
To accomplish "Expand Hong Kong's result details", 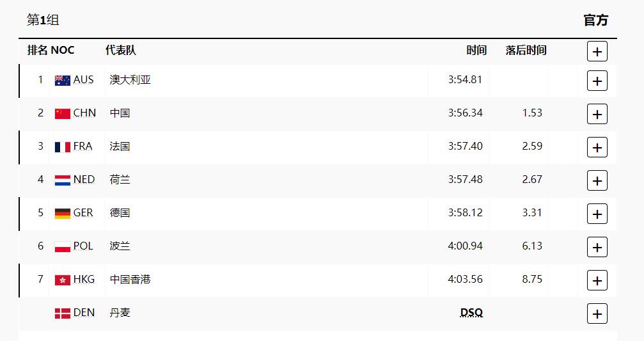I will click(597, 280).
